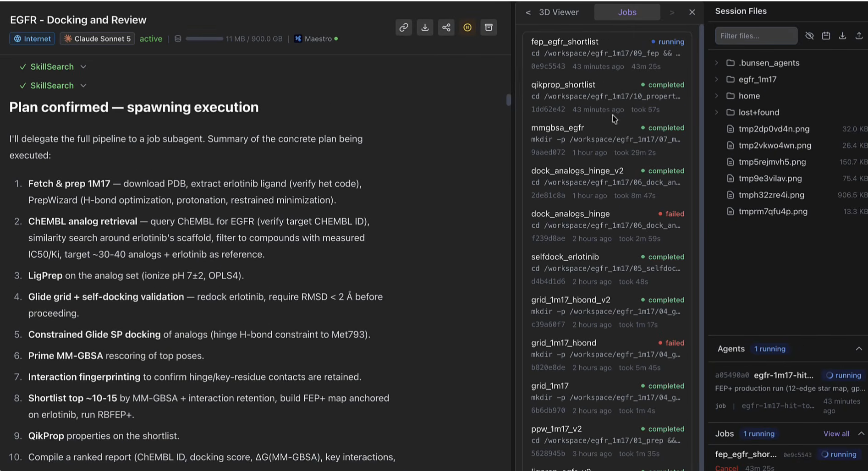Click the download icon in Session Files

click(842, 36)
